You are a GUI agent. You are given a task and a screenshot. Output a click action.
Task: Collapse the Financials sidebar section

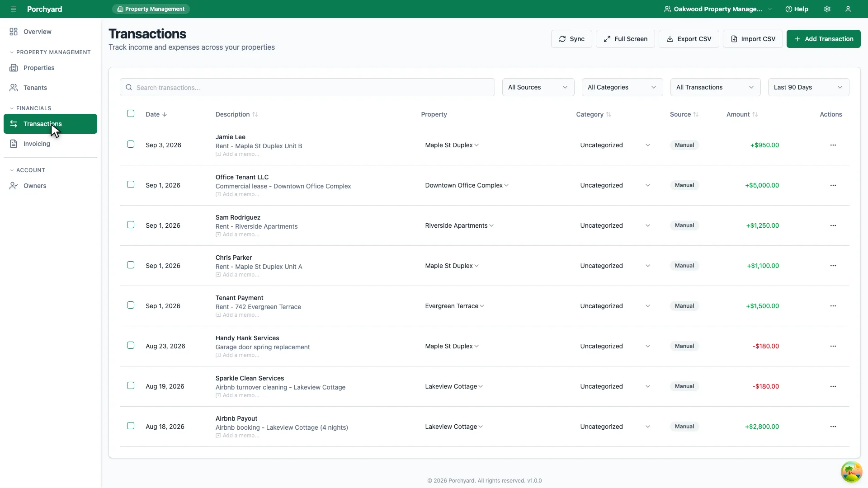pos(31,108)
